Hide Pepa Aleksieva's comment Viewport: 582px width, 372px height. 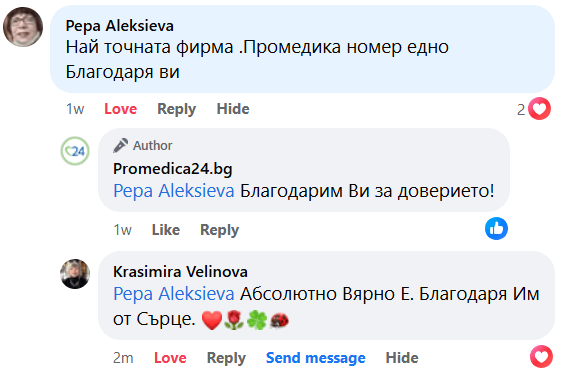click(233, 109)
